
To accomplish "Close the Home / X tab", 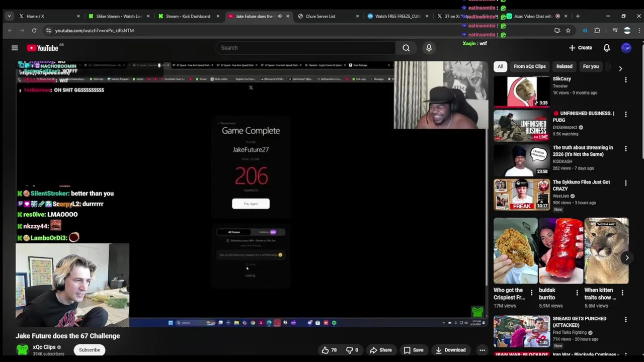I will 78,16.
